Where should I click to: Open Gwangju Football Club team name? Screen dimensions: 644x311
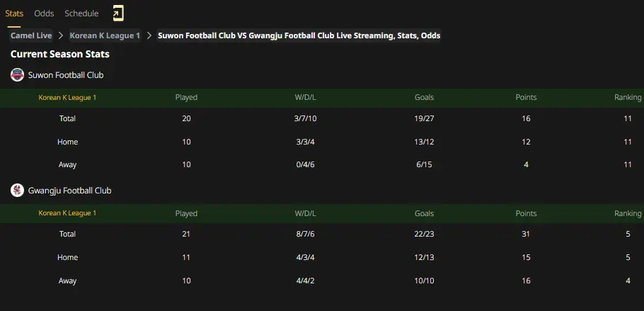pyautogui.click(x=70, y=191)
